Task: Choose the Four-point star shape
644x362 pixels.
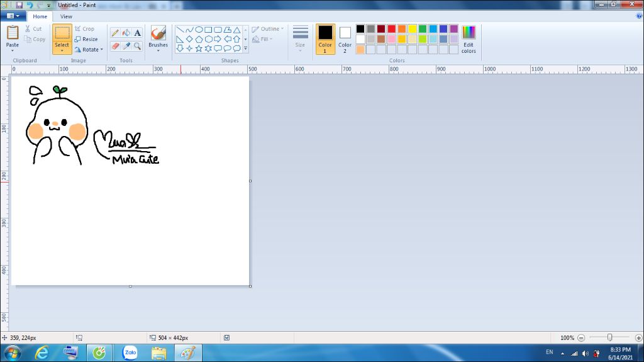Action: point(189,48)
